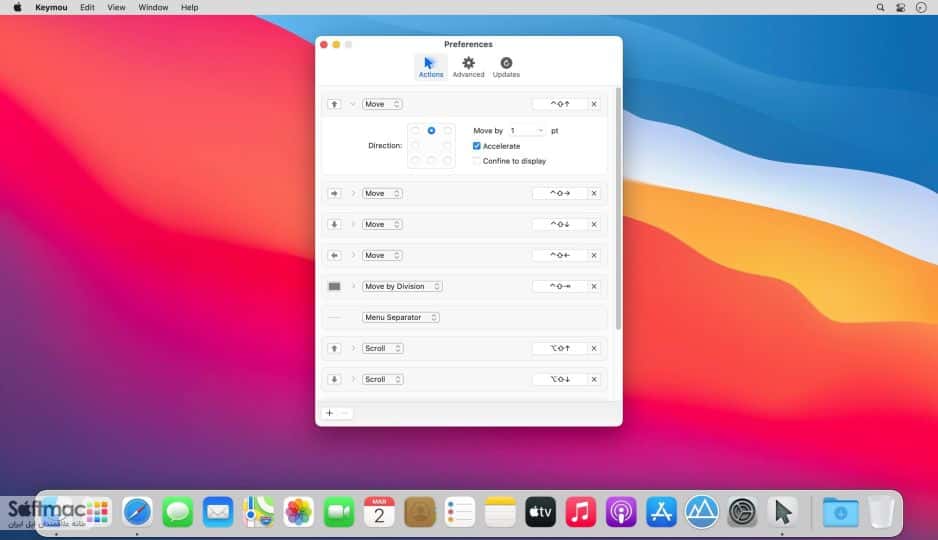The width and height of the screenshot is (938, 540).
Task: Remove the Move by Division action with X
Action: (x=594, y=286)
